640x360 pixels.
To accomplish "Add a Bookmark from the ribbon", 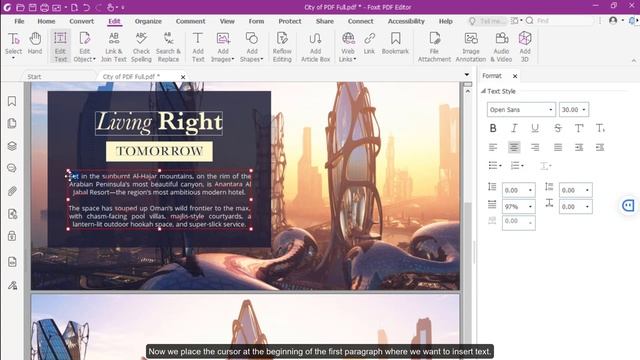I will (395, 43).
